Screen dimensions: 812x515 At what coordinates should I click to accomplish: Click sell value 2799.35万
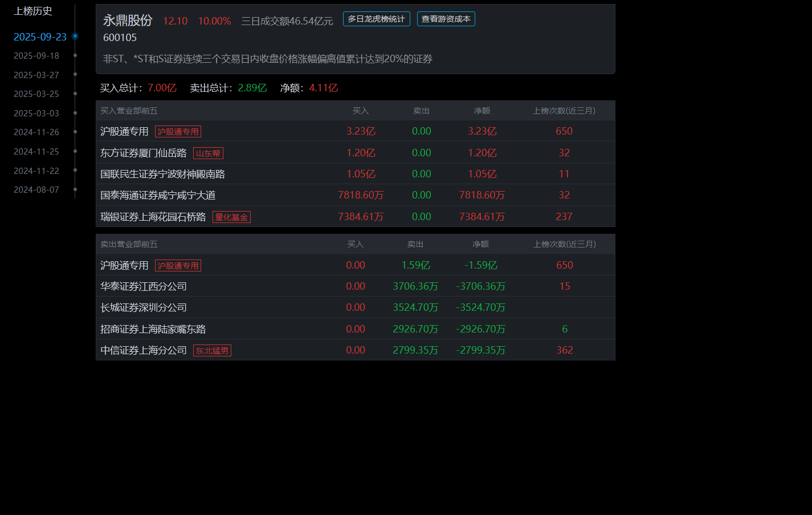pyautogui.click(x=415, y=350)
